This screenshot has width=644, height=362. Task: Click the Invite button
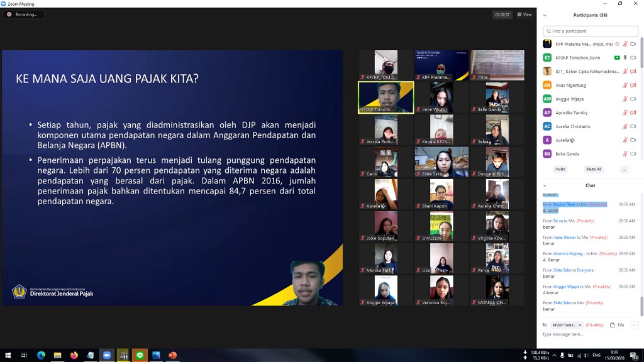coord(560,170)
